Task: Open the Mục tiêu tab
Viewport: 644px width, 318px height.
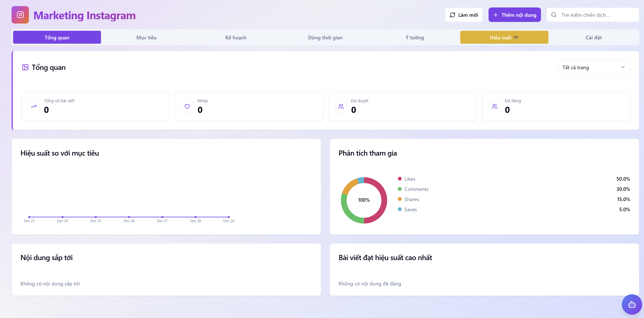Action: click(x=146, y=38)
